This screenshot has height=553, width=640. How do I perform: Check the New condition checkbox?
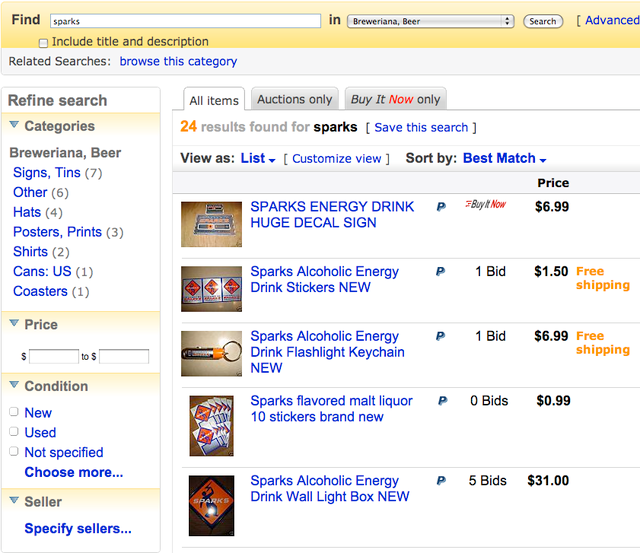(14, 412)
